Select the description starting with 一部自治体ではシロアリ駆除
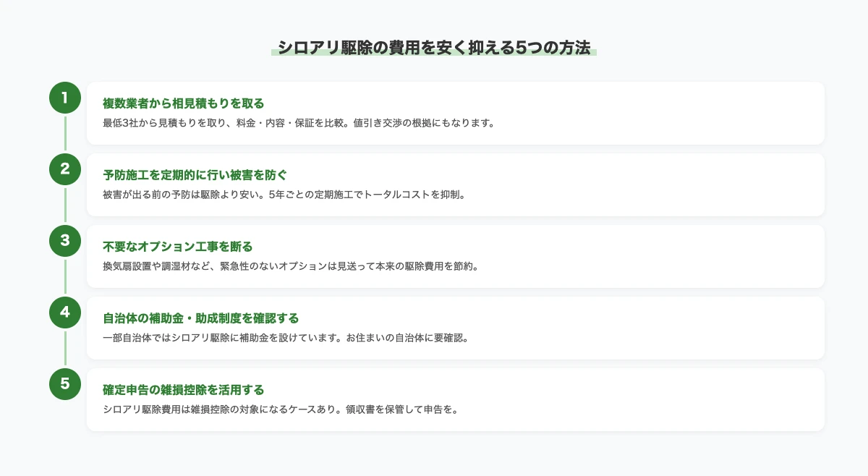This screenshot has width=868, height=476. [x=286, y=337]
